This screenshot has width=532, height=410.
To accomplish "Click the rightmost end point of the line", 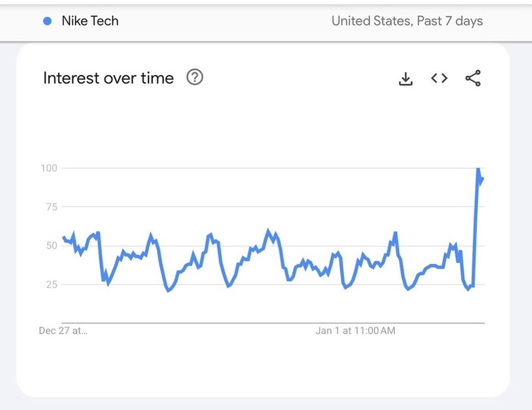I will 483,179.
